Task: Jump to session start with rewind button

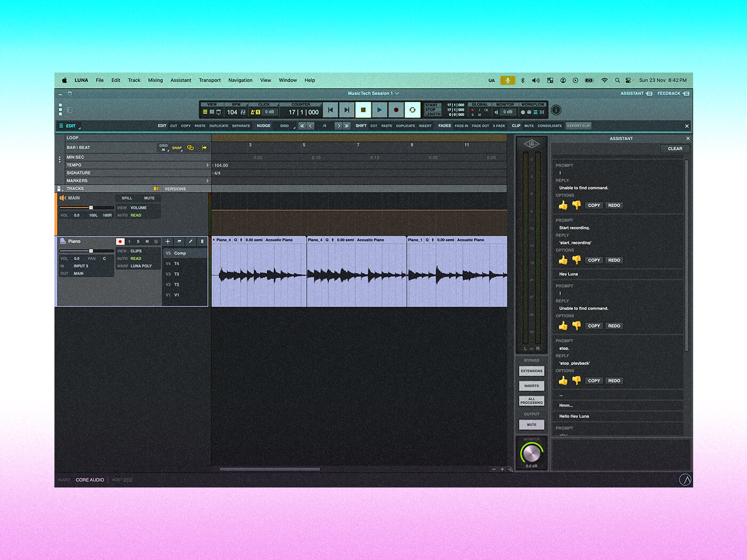Action: pos(330,110)
